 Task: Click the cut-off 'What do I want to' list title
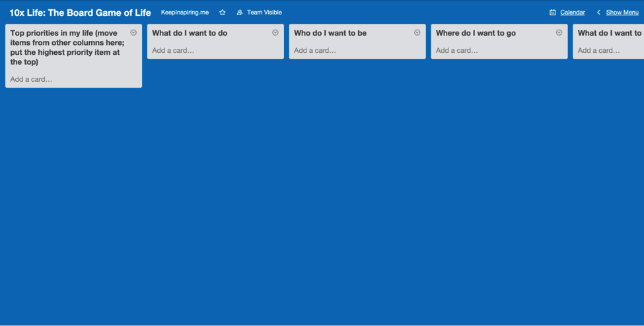click(609, 33)
